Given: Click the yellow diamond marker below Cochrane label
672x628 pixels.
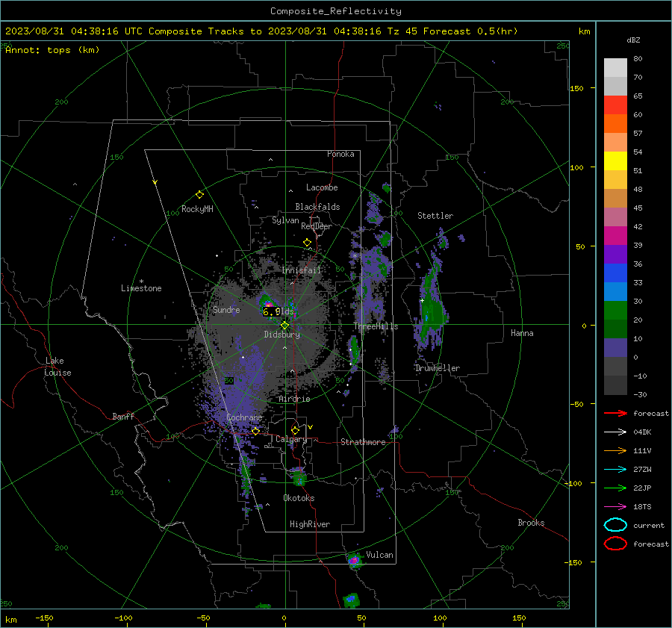Looking at the screenshot, I should click(x=255, y=432).
